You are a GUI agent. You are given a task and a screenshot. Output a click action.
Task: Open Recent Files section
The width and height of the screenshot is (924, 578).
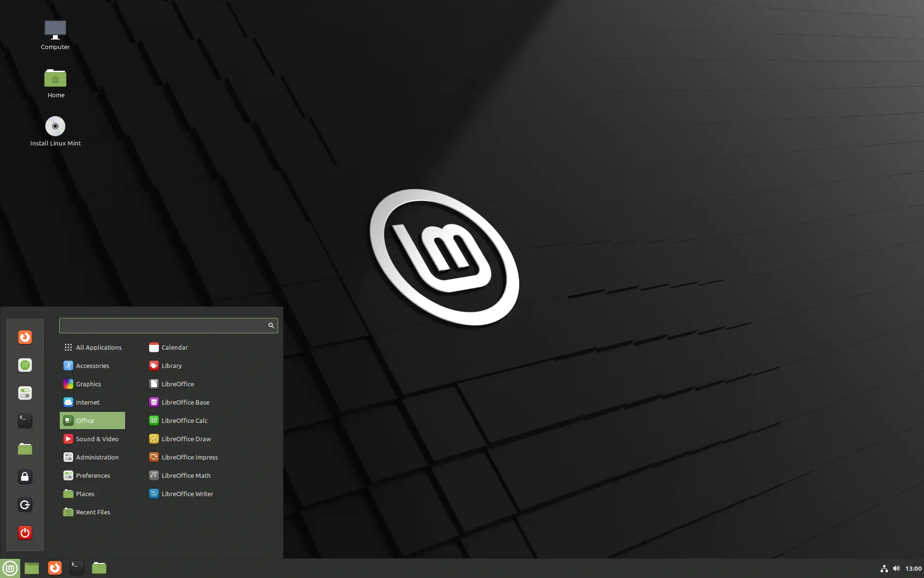point(92,512)
